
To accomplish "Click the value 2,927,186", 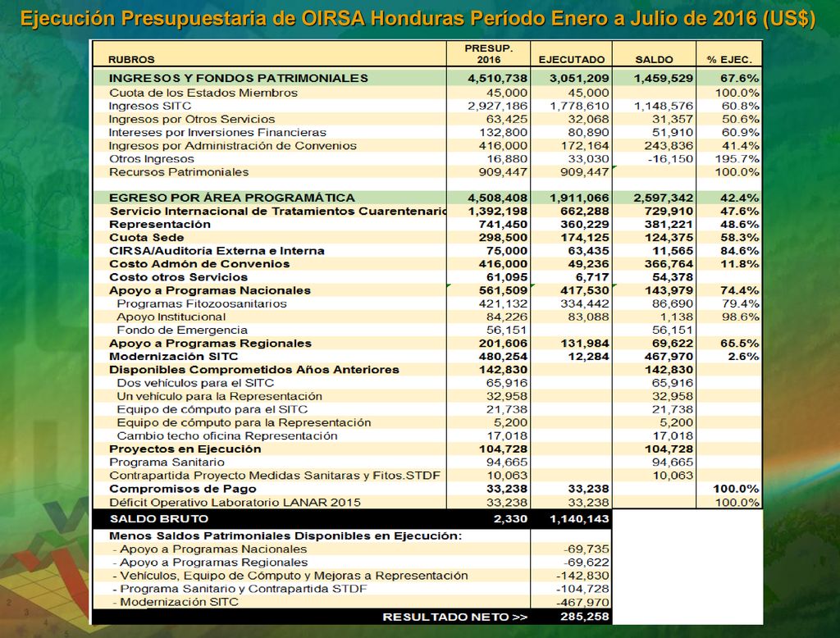I will [x=497, y=106].
